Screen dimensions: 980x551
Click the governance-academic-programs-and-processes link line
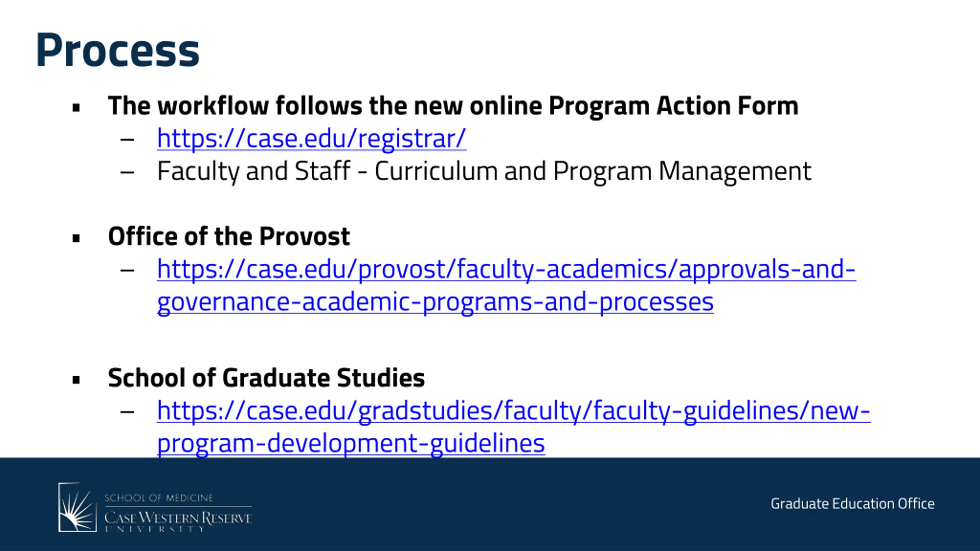tap(435, 303)
